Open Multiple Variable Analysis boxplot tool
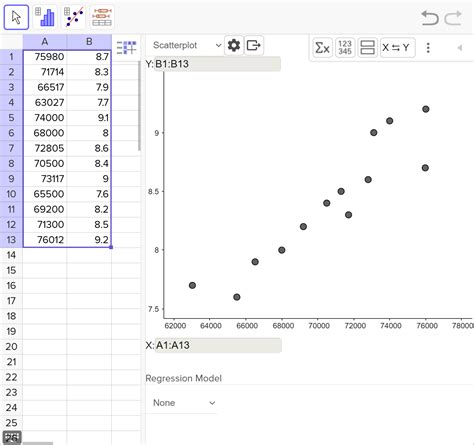 [102, 17]
